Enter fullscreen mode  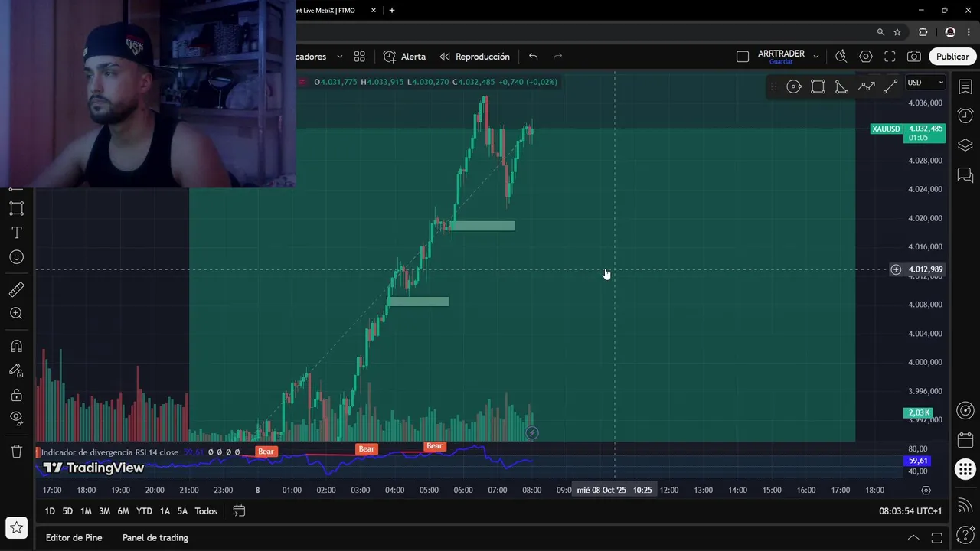coord(890,57)
